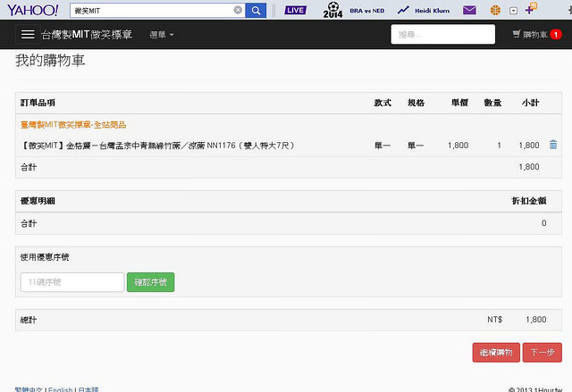Click the 單價 column header
This screenshot has height=392, width=572.
coord(459,103)
